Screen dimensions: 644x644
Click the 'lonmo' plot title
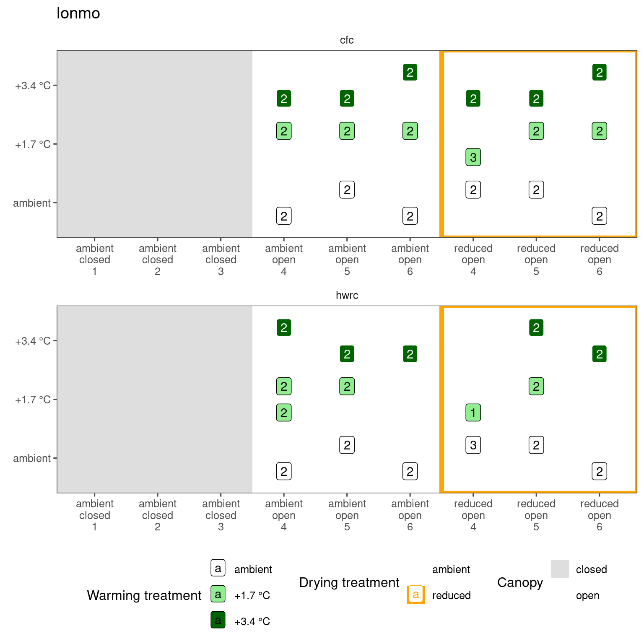(x=78, y=13)
